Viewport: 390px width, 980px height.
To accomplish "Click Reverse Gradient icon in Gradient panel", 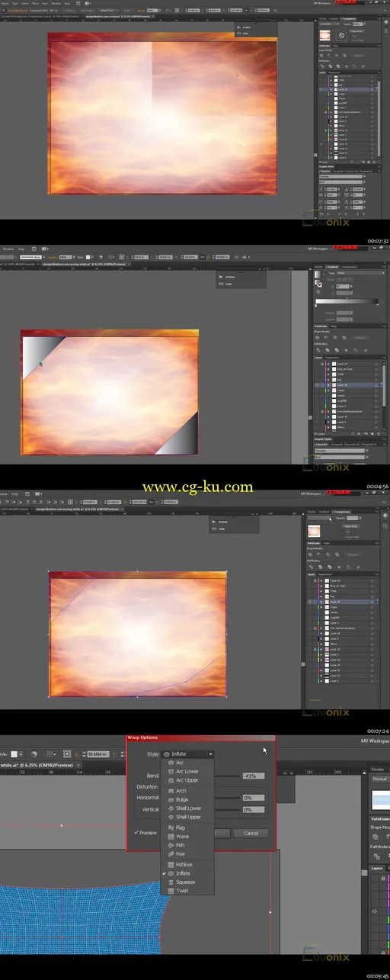I will 318,291.
